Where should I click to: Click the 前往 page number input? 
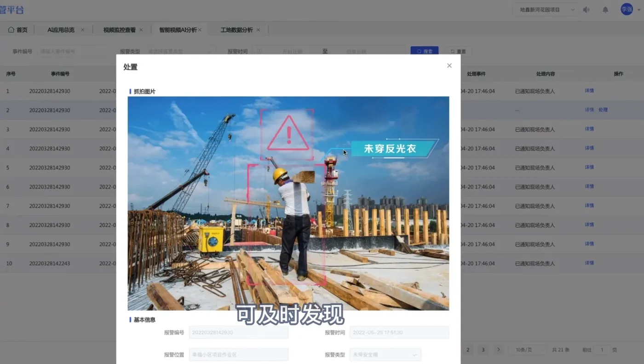[x=603, y=350]
